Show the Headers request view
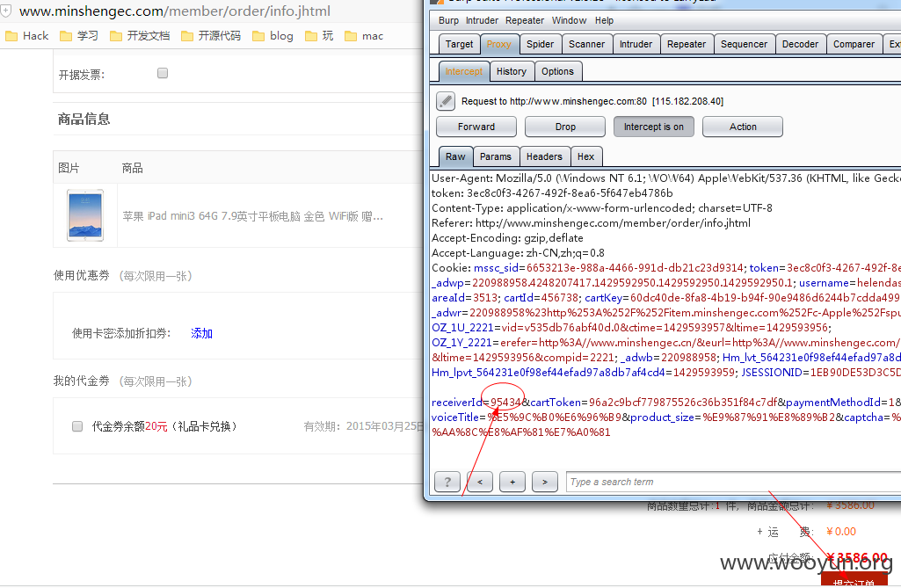The width and height of the screenshot is (901, 588). coord(544,156)
